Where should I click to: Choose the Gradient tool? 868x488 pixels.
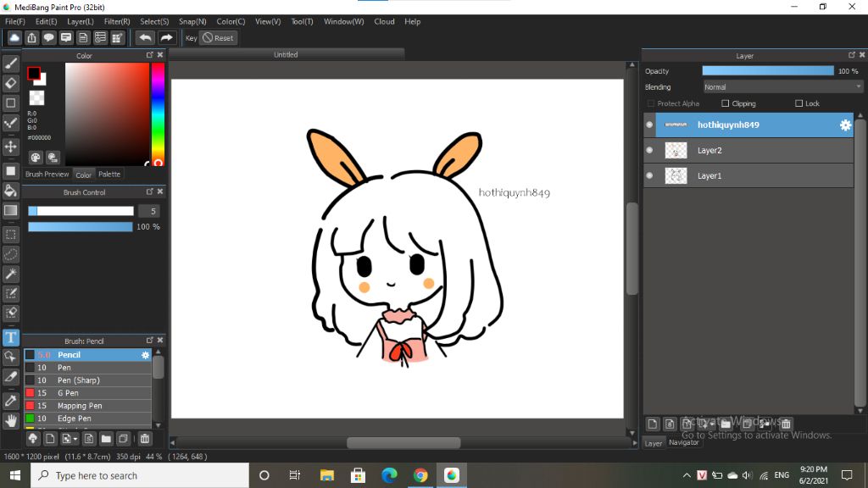tap(10, 210)
